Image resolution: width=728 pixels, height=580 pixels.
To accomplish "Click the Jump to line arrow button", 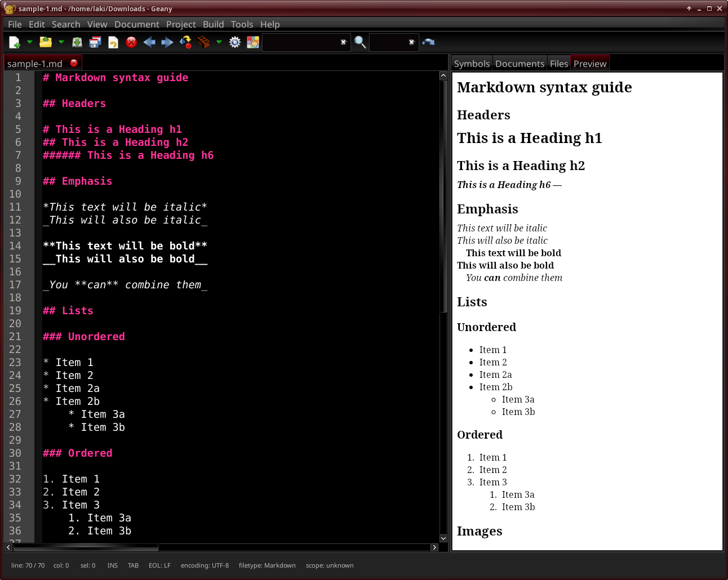I will click(428, 42).
